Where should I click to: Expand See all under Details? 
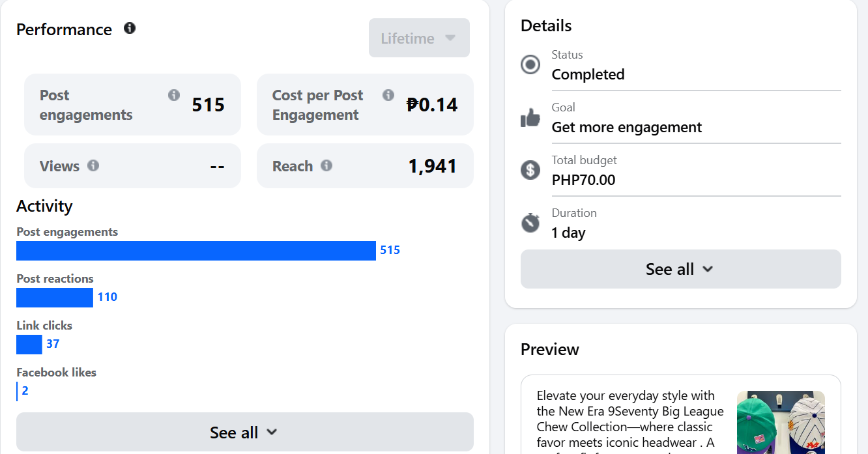tap(680, 269)
